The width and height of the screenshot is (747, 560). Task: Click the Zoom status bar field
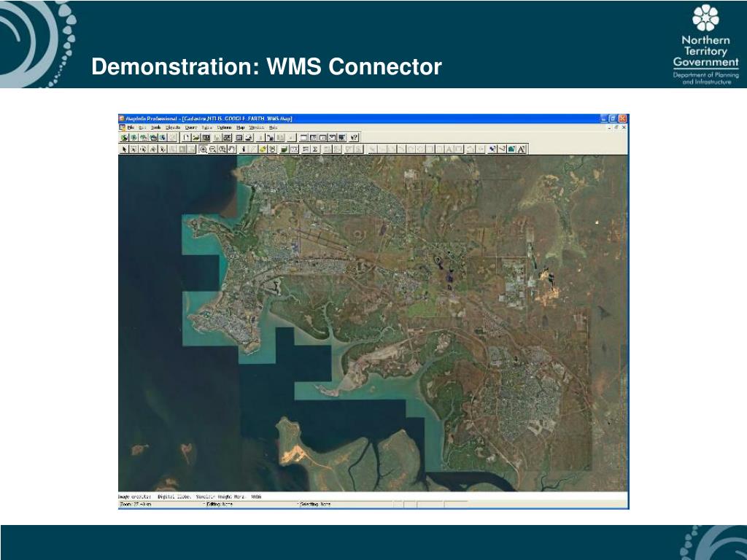tap(162, 504)
